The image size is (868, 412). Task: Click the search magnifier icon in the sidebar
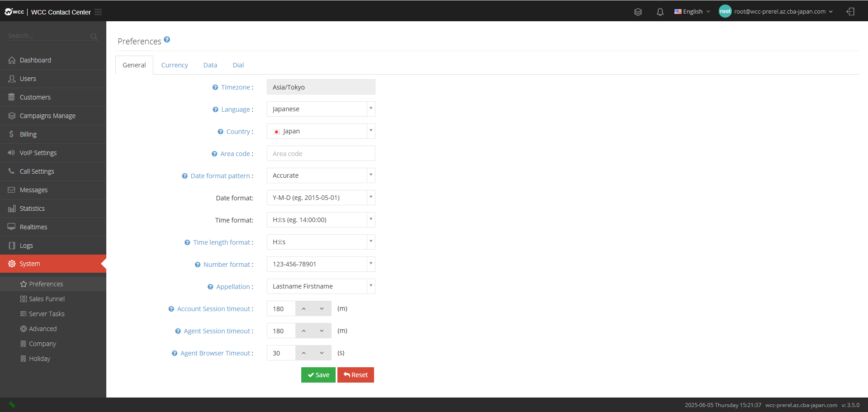coord(94,37)
